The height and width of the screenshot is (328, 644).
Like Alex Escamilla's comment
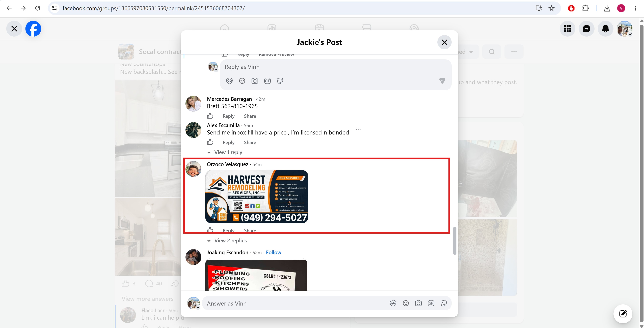coord(210,142)
